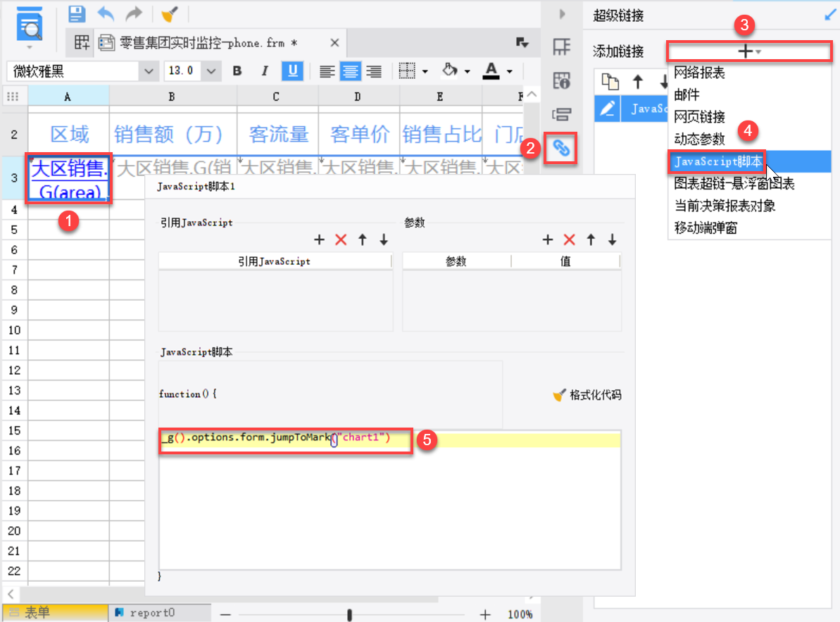Open the font size dropdown 13.0

(211, 70)
